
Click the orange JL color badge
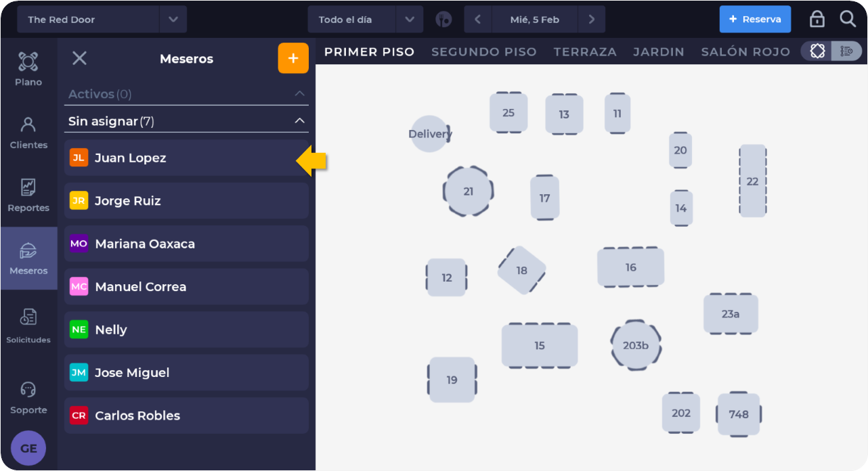[x=79, y=158]
